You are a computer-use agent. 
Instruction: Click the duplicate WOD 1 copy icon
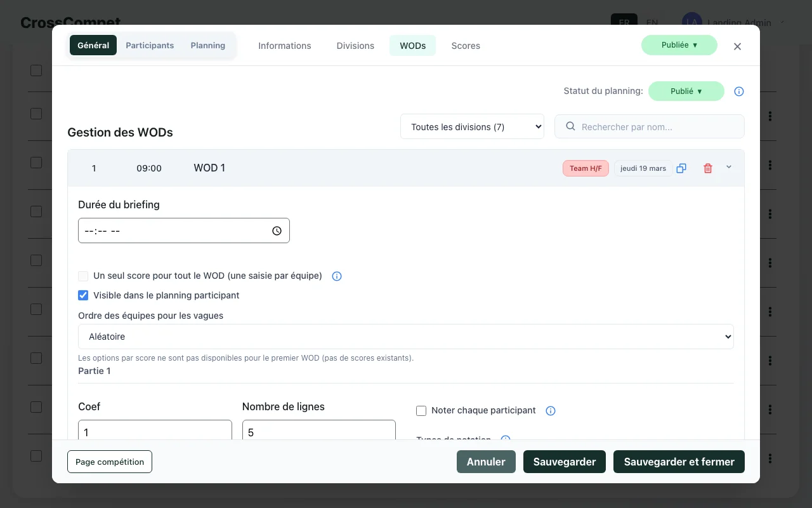[x=681, y=168]
